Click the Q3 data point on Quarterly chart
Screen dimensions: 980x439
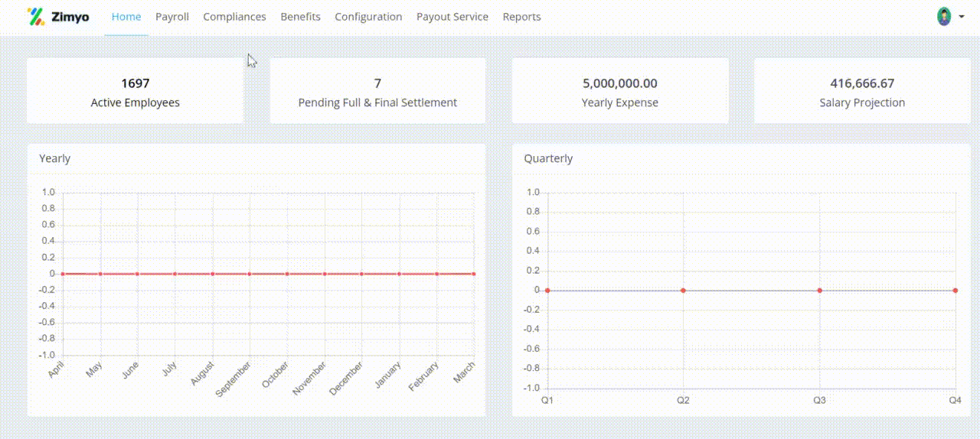coord(819,291)
